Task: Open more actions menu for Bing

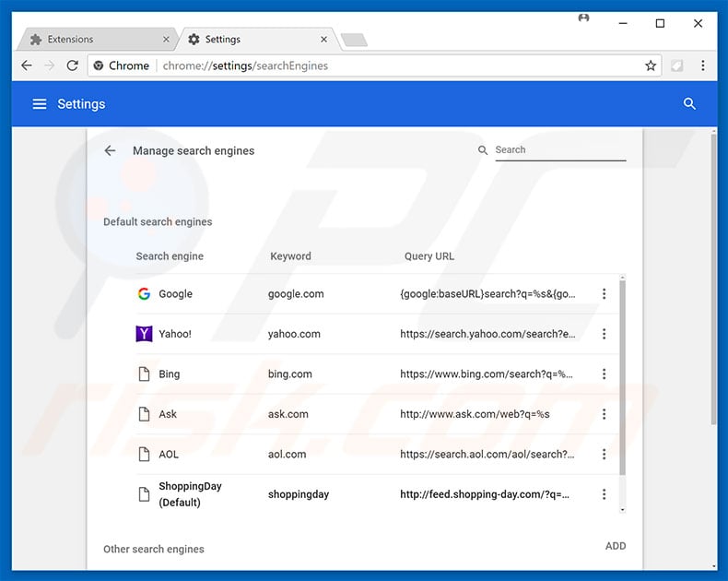Action: click(604, 373)
